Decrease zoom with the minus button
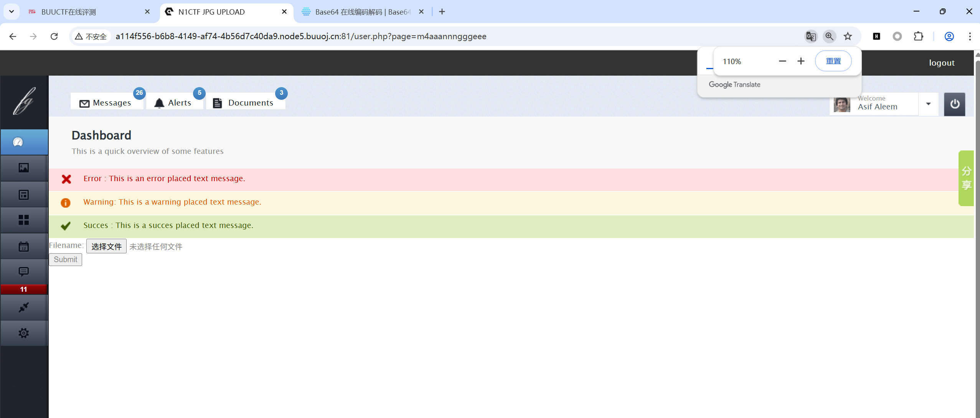The height and width of the screenshot is (418, 980). [782, 61]
